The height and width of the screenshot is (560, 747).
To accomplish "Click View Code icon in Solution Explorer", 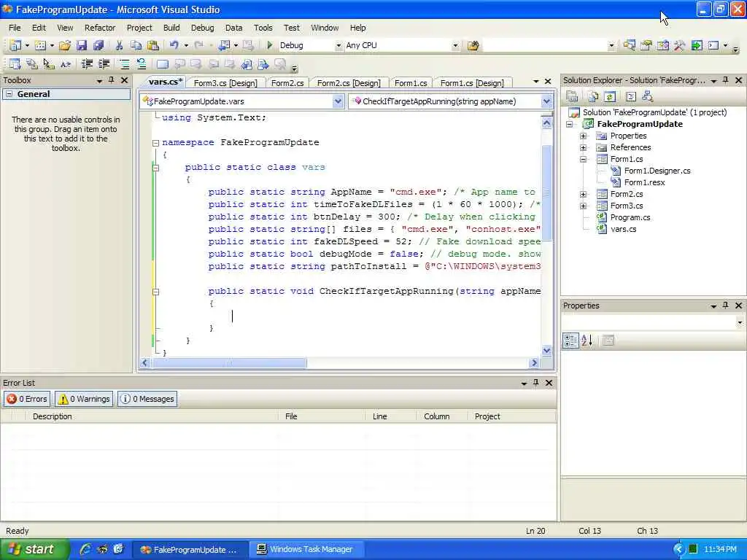I will tap(631, 97).
